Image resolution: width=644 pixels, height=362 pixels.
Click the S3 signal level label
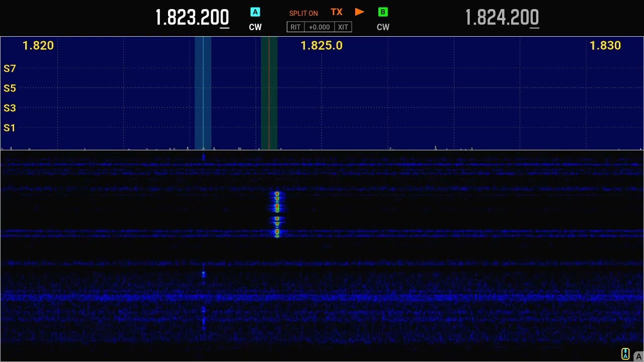[10, 108]
